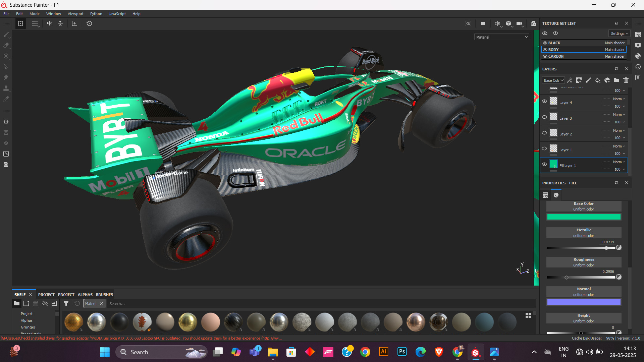The width and height of the screenshot is (644, 362).
Task: Add a mask using the mask icon
Action: coord(579,80)
